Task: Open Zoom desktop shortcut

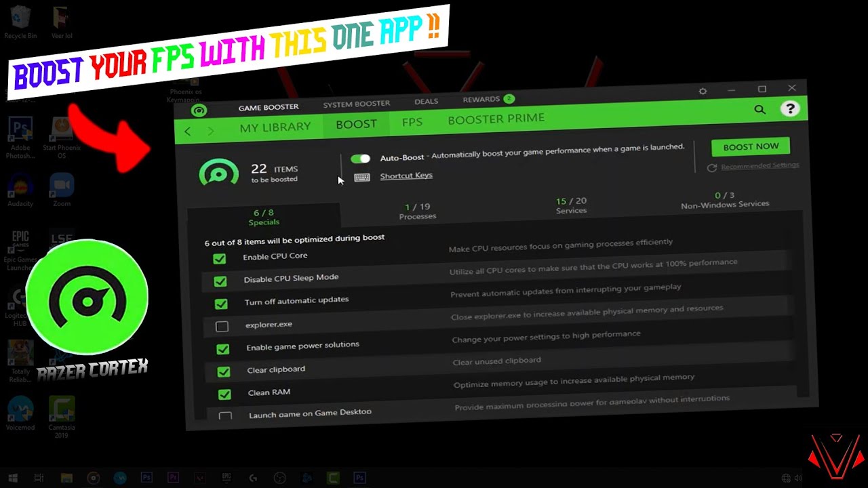Action: click(62, 190)
